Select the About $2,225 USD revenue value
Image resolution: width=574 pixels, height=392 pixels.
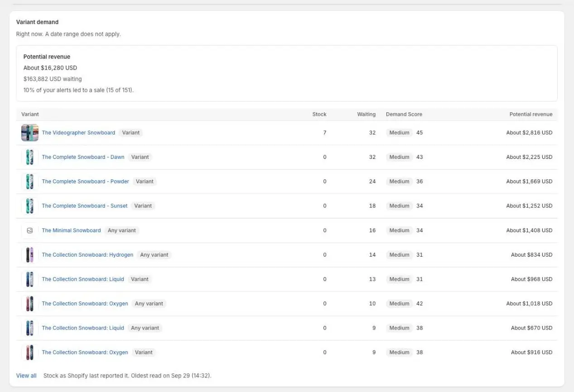tap(529, 157)
